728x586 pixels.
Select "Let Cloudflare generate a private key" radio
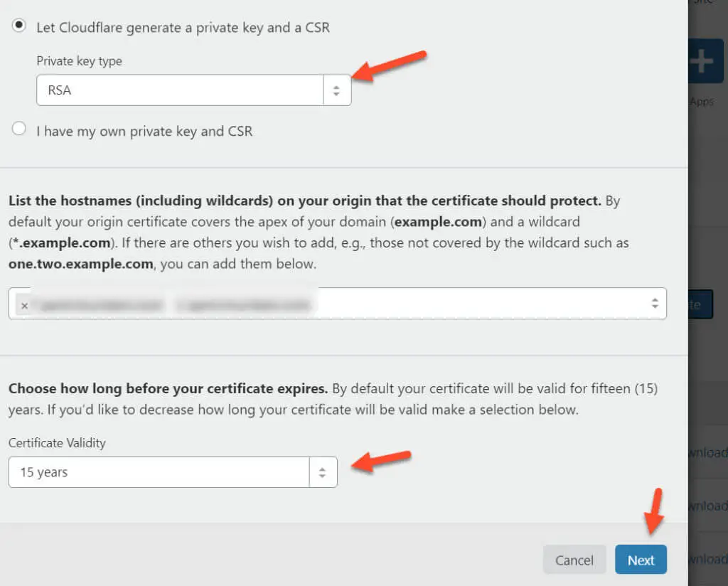coord(18,25)
